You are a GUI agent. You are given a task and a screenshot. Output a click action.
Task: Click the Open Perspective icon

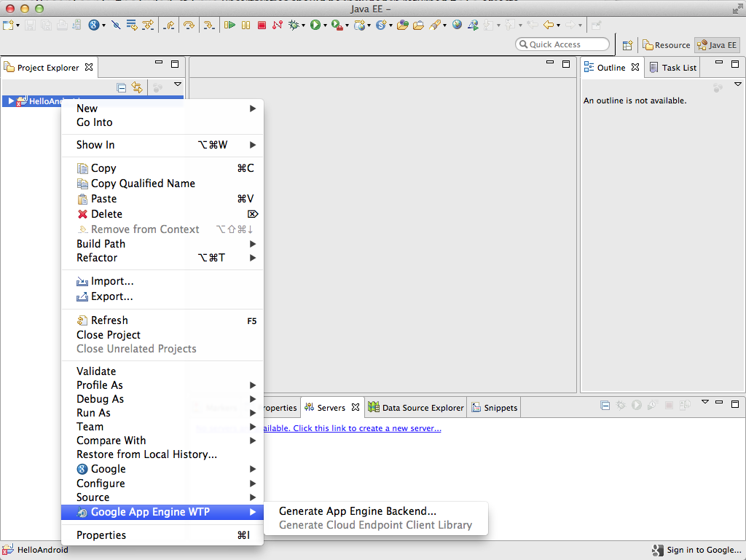click(x=627, y=45)
